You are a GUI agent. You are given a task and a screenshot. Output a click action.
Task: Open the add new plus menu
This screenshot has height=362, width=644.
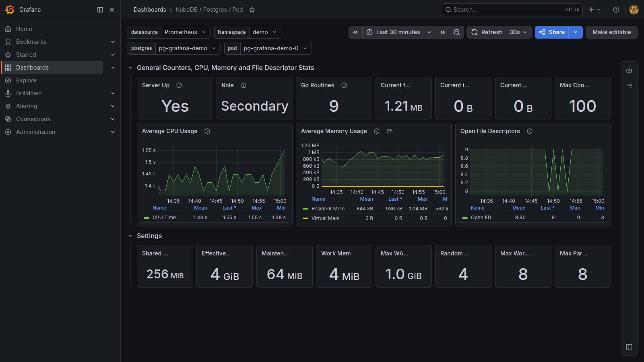594,10
